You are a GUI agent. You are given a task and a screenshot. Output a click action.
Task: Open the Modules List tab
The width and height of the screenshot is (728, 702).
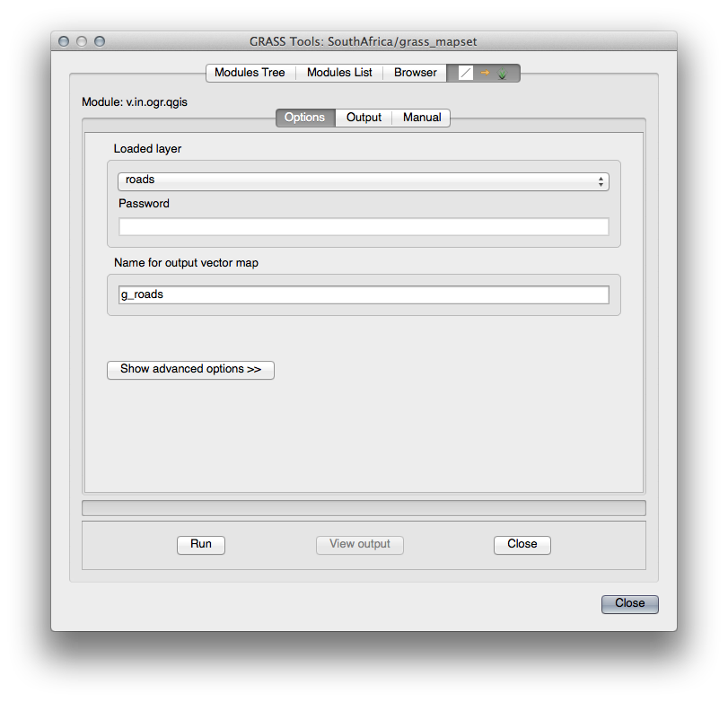point(339,73)
